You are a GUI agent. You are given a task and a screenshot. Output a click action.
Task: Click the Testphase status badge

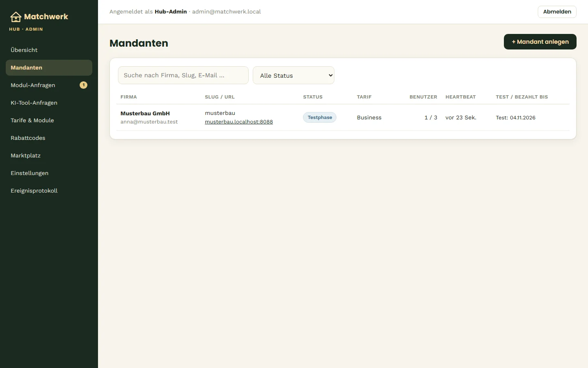(x=320, y=117)
